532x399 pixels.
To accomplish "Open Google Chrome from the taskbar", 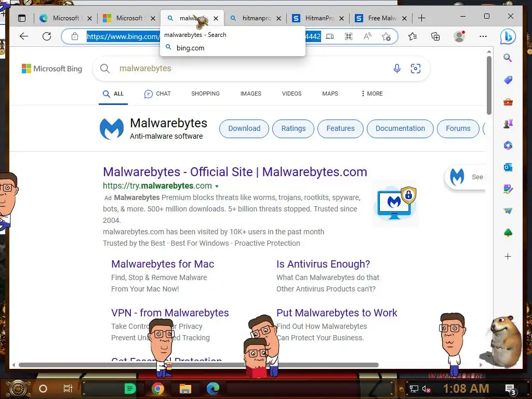I will click(x=158, y=389).
